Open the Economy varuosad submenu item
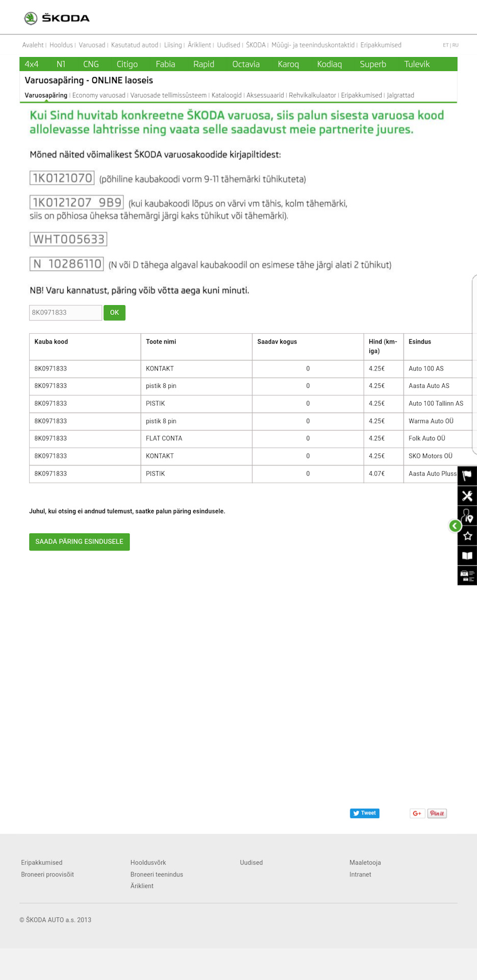This screenshot has height=980, width=477. (x=99, y=95)
